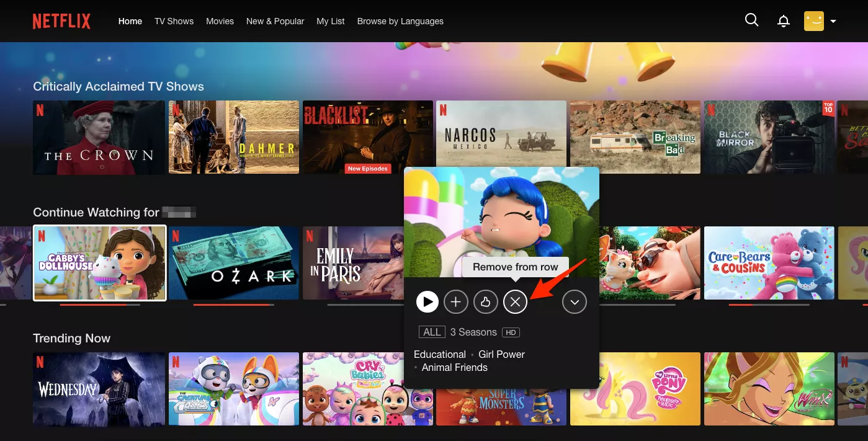
Task: Open The Crown thumbnail
Action: pos(99,137)
